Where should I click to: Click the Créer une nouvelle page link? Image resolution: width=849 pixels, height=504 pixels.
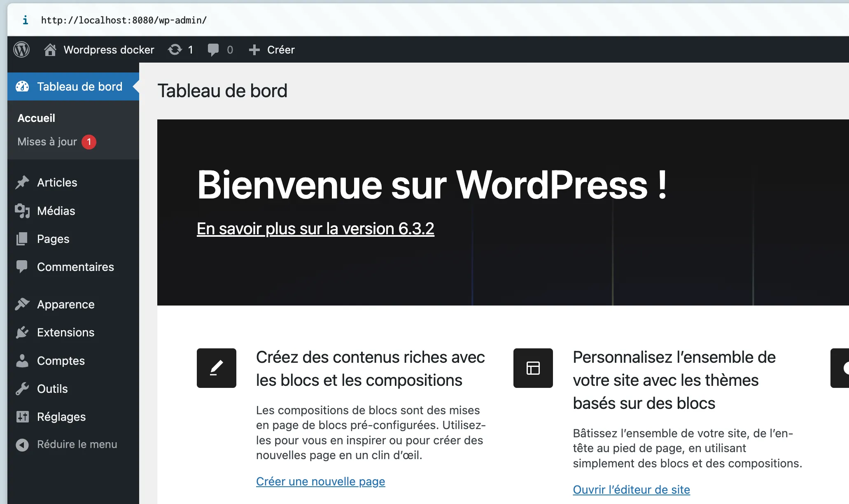pos(320,481)
